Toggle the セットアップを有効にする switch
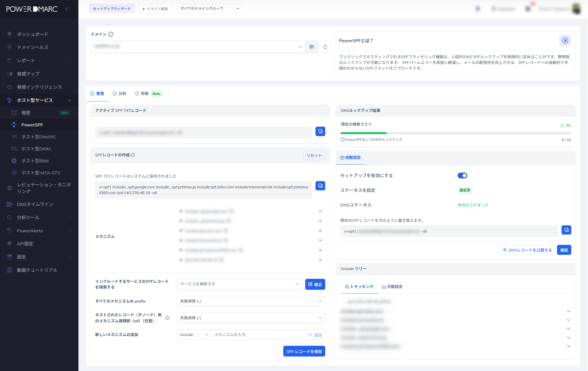 click(462, 176)
